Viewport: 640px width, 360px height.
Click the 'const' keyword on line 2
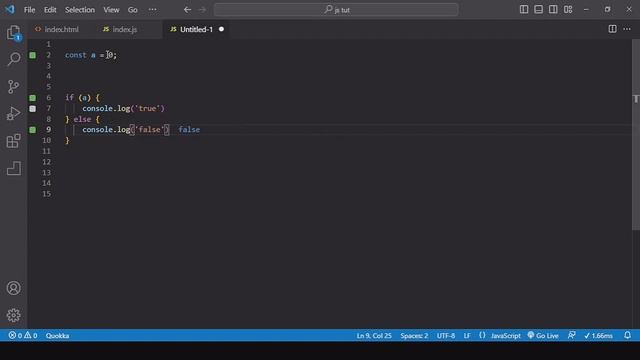tap(76, 55)
